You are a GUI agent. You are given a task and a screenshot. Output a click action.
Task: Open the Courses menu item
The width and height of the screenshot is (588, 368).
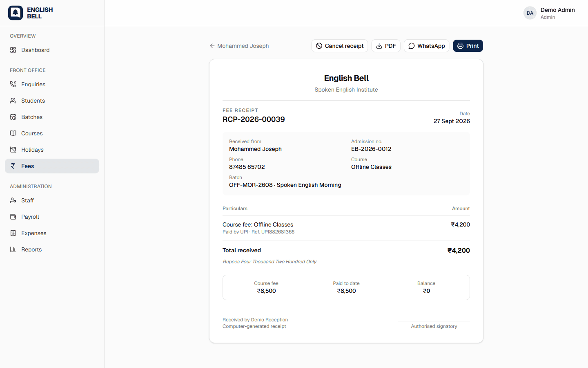(52, 133)
